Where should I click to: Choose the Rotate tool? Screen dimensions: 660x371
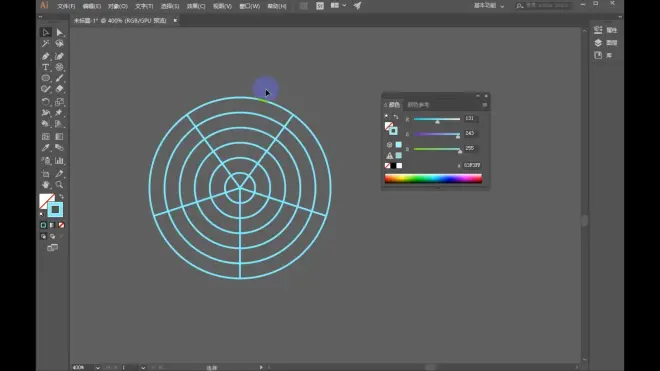[45, 102]
